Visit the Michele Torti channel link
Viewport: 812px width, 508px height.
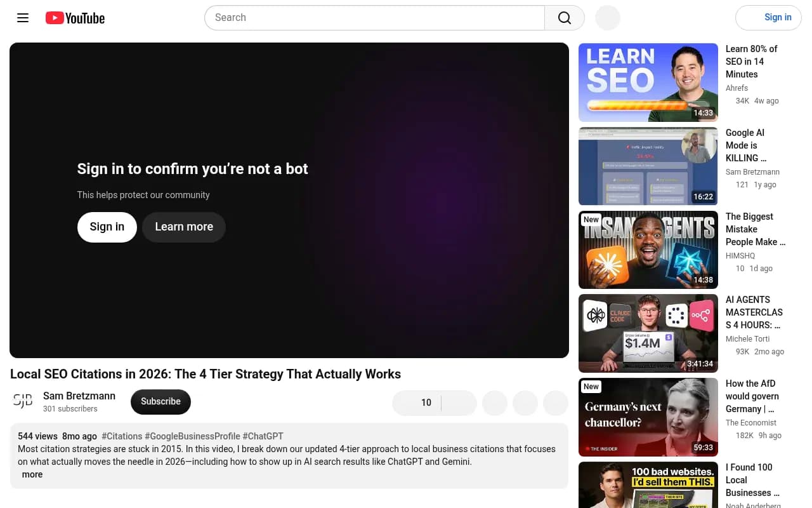pos(747,339)
